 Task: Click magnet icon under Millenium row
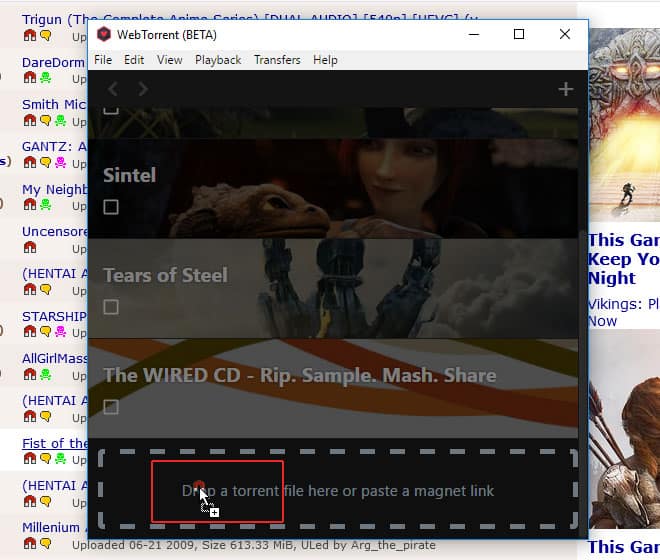pyautogui.click(x=30, y=543)
